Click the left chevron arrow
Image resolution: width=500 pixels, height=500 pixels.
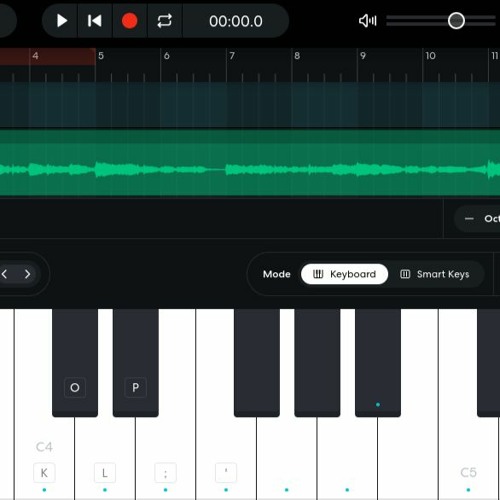point(4,274)
